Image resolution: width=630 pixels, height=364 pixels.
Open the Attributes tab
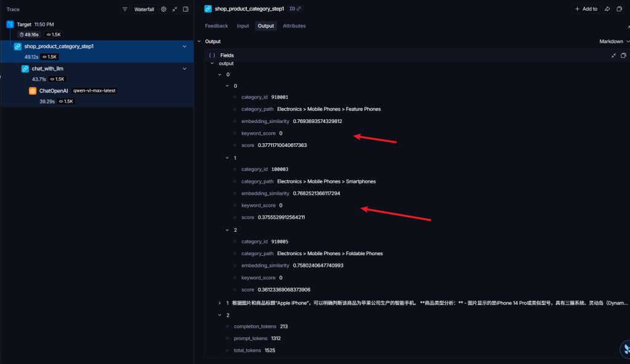point(294,26)
